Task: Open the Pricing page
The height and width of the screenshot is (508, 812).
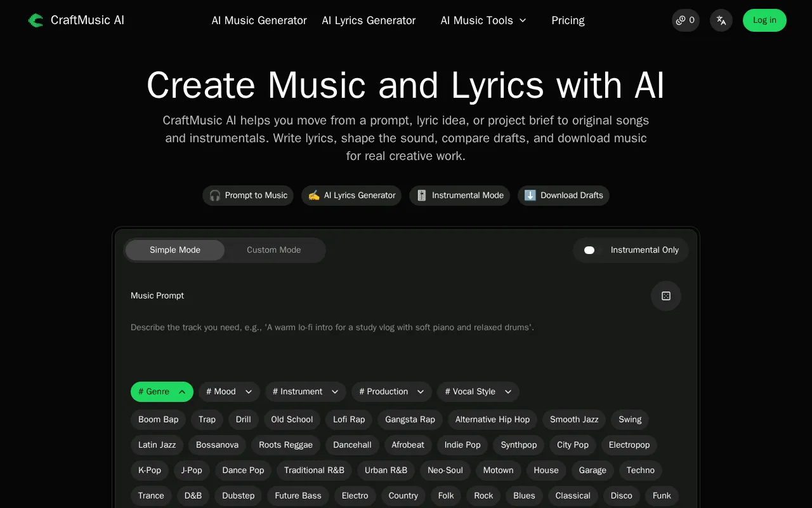Action: (568, 20)
